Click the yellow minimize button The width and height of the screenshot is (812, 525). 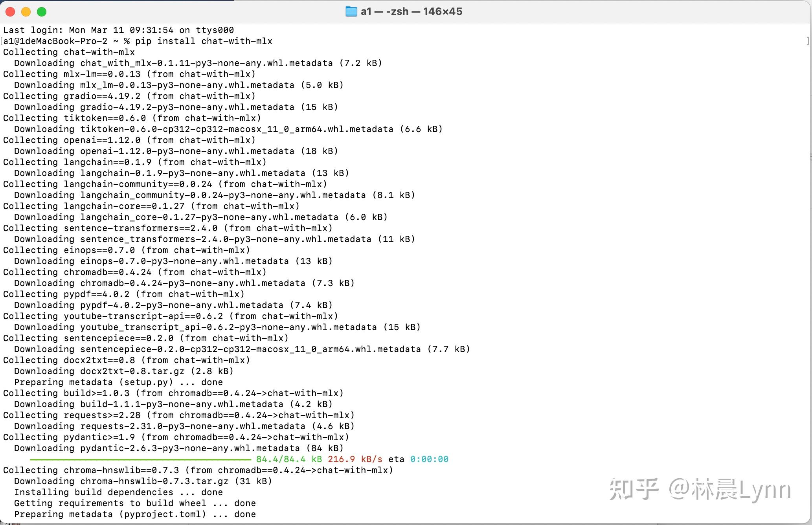(26, 12)
